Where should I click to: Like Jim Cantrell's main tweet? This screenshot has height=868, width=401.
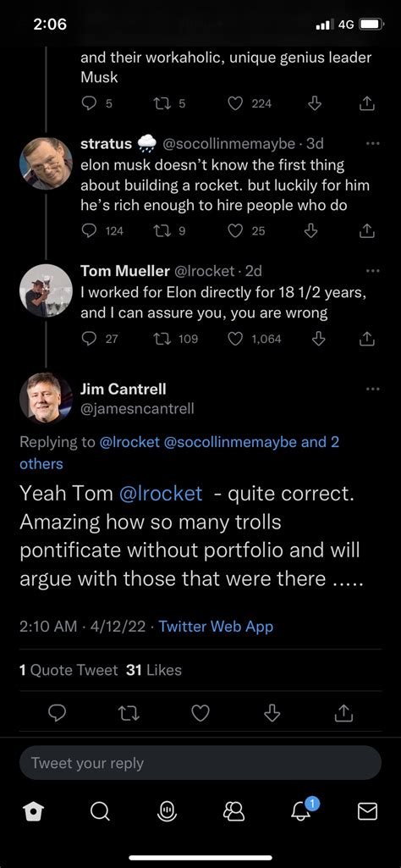[x=200, y=714]
